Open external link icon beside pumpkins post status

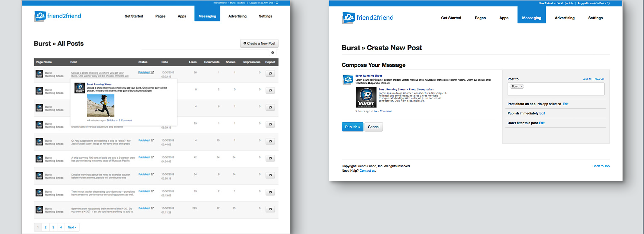152,191
